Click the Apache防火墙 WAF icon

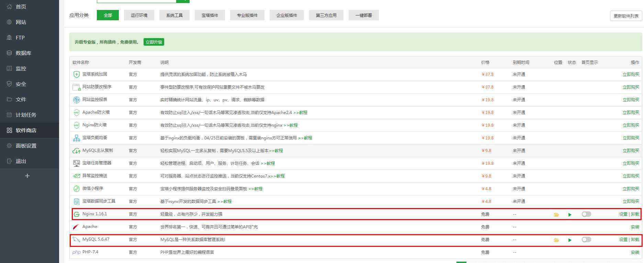[x=76, y=112]
